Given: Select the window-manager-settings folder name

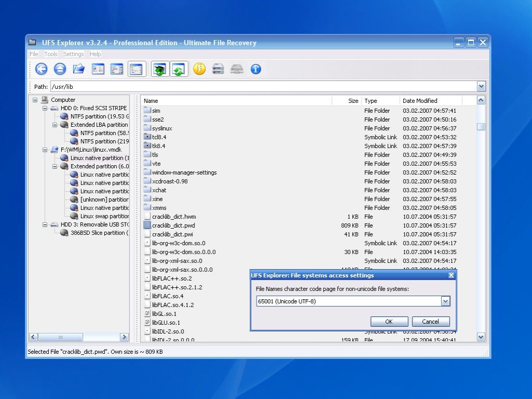Looking at the screenshot, I should (184, 172).
